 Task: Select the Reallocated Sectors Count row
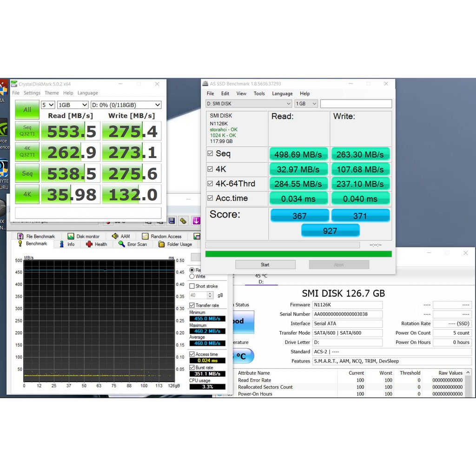[x=350, y=387]
